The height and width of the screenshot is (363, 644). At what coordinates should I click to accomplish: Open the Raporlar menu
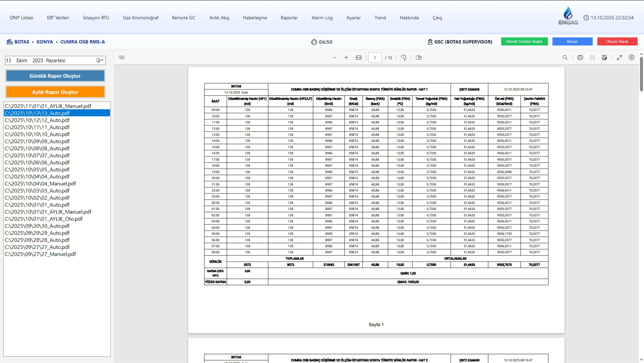289,18
